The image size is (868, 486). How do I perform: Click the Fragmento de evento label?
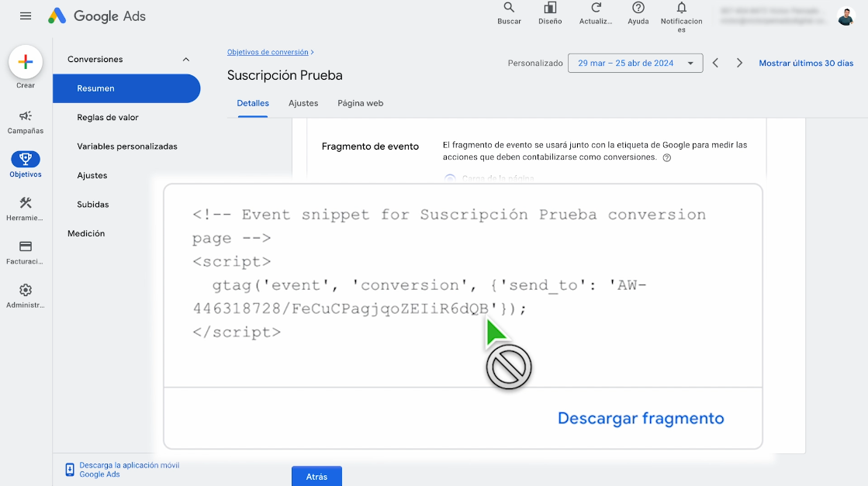point(370,146)
